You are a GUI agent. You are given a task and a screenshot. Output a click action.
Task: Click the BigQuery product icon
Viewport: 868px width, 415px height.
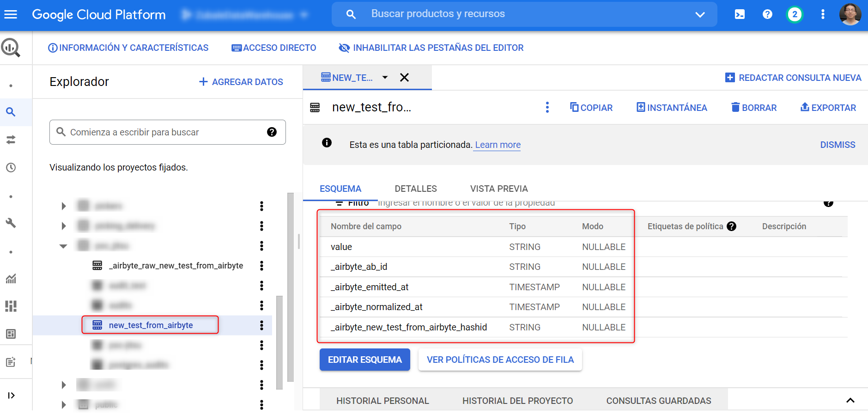11,48
